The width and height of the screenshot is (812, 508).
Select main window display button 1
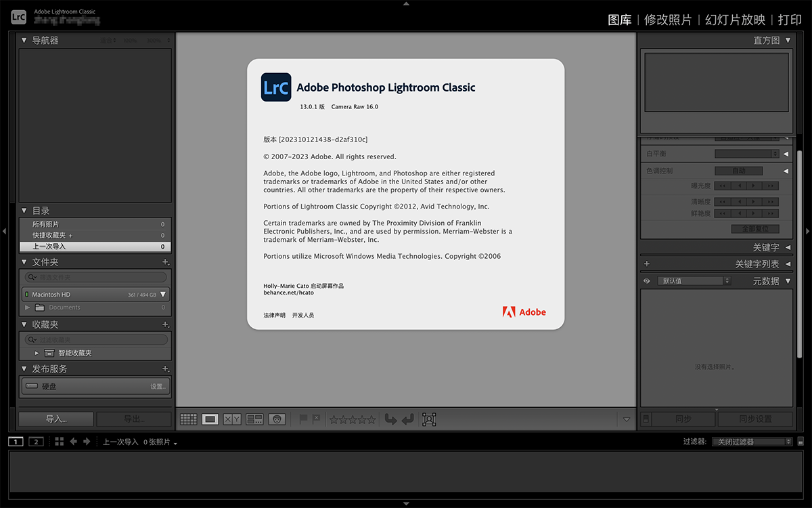(x=16, y=442)
